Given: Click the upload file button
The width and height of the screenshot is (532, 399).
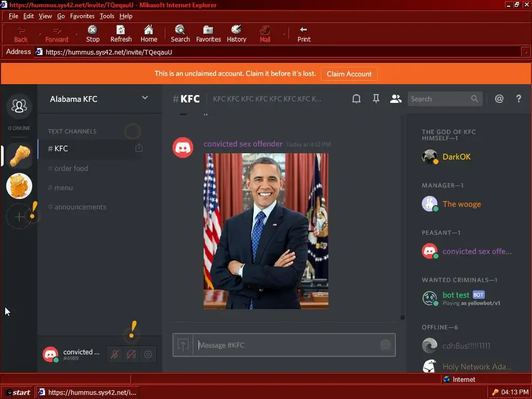Looking at the screenshot, I should tap(183, 345).
